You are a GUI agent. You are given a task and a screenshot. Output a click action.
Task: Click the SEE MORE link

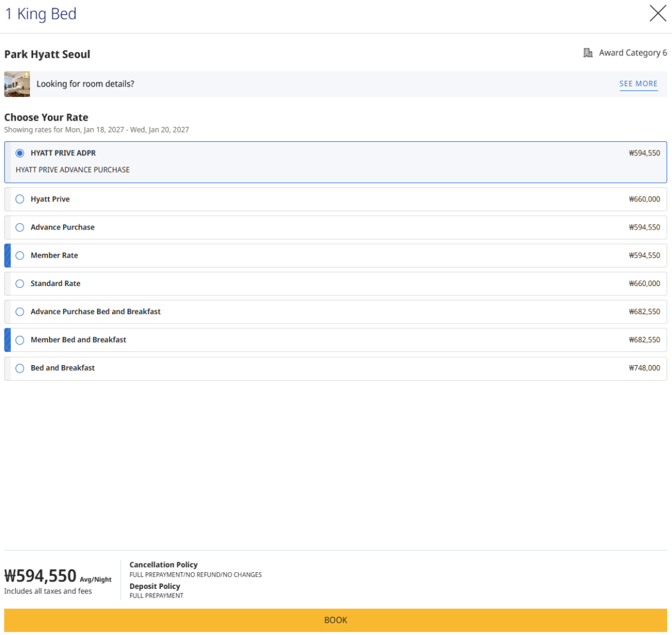[638, 83]
